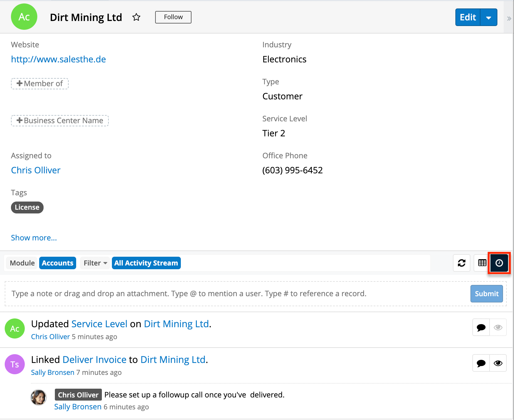Toggle preview eye on Deliver Invoice post
The image size is (514, 420).
[498, 363]
